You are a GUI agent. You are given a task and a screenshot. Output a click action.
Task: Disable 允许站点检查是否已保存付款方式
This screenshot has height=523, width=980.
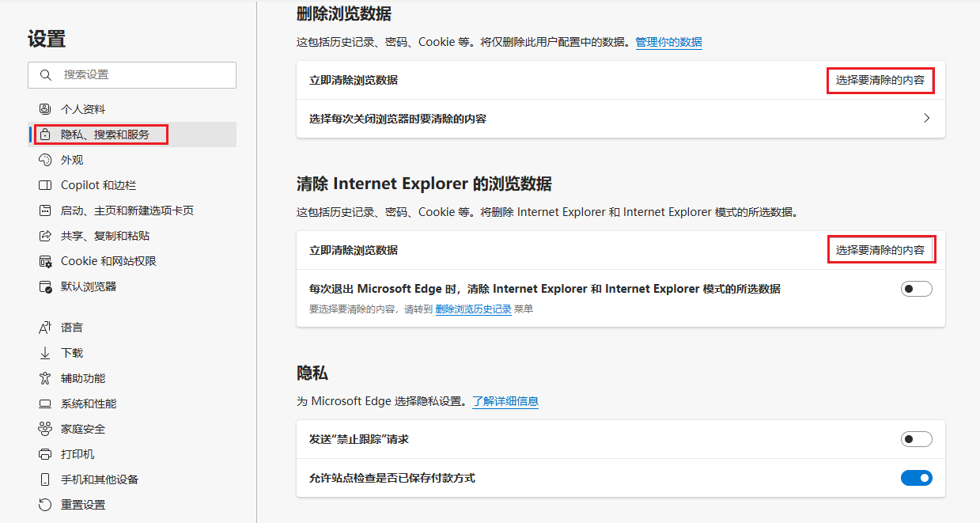(x=916, y=478)
